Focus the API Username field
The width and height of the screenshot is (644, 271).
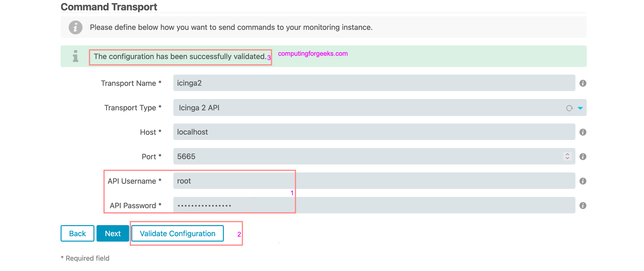(x=374, y=181)
